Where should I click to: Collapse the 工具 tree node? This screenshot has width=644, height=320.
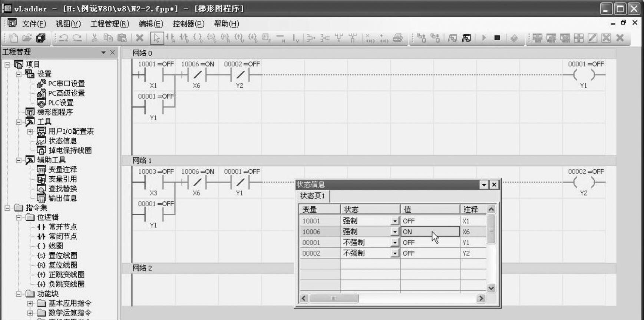coord(19,122)
